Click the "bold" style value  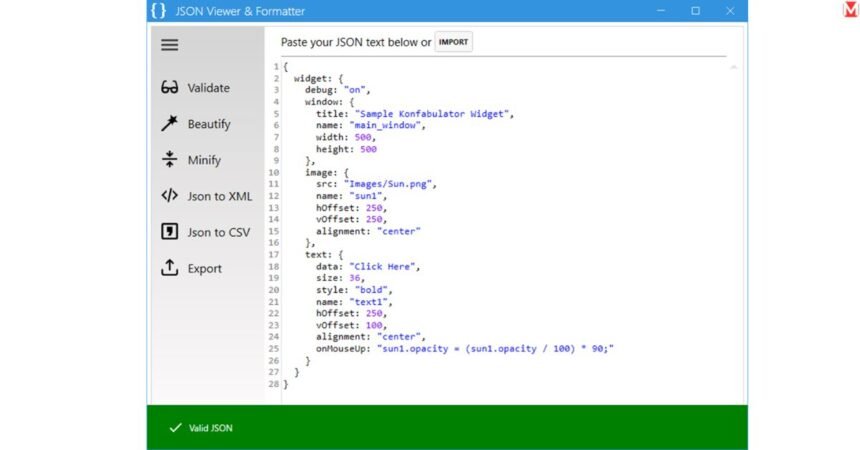[x=371, y=290]
